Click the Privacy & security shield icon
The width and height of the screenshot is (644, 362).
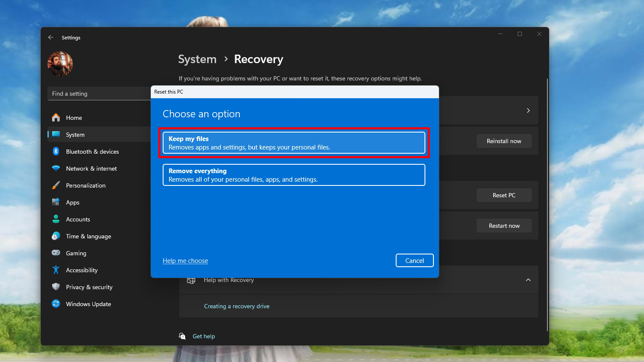(56, 287)
